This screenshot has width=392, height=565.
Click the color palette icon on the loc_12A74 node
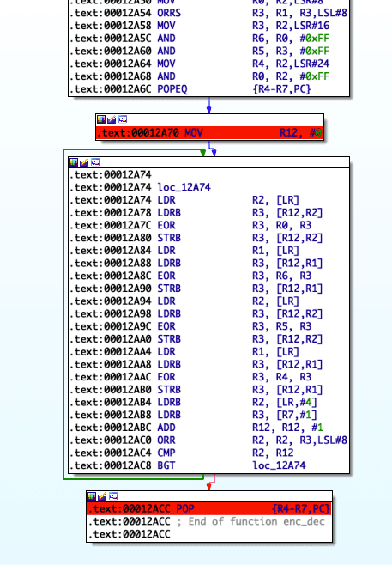[74, 162]
